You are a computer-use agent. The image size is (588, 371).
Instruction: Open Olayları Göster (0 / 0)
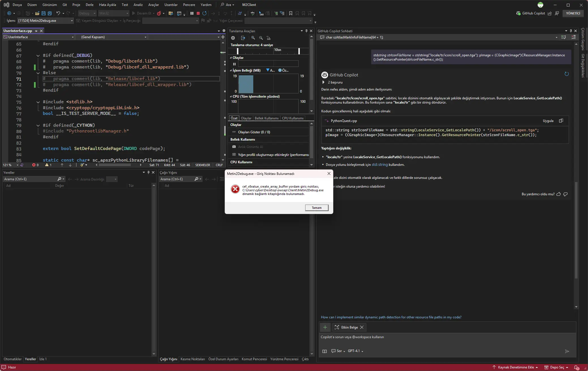(254, 132)
